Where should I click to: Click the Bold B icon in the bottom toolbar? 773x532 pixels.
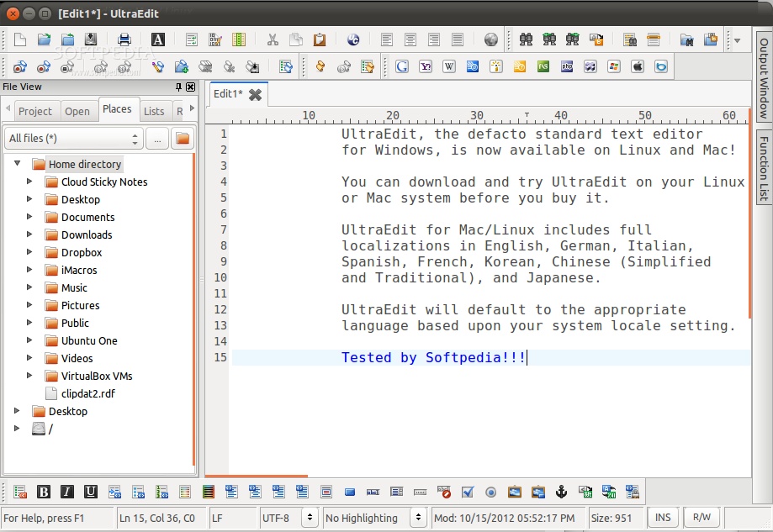pos(44,492)
